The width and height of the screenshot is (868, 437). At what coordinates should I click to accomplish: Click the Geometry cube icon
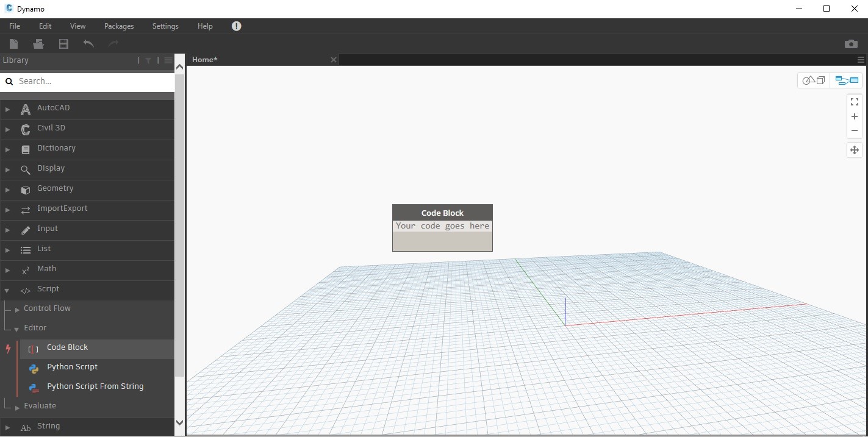(x=26, y=190)
